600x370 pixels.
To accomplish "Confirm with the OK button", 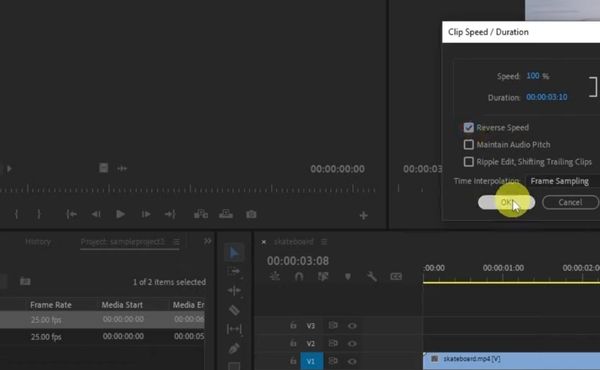I will [x=506, y=202].
